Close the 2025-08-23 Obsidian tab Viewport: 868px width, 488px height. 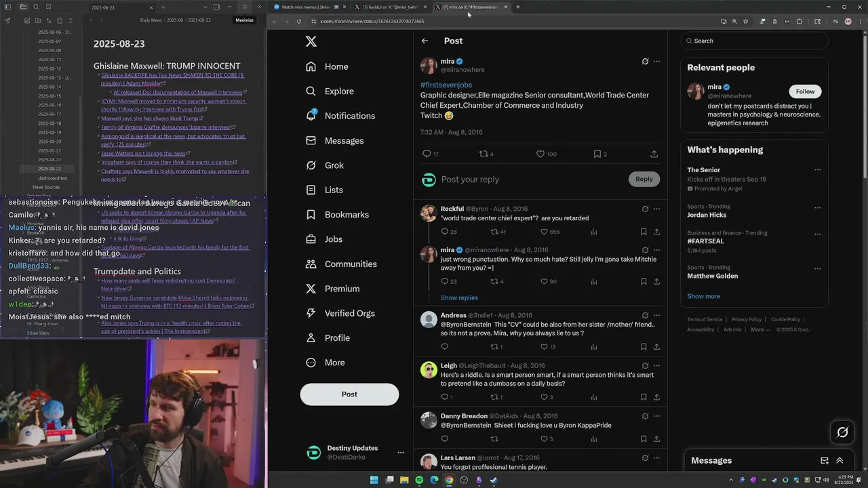pyautogui.click(x=153, y=7)
